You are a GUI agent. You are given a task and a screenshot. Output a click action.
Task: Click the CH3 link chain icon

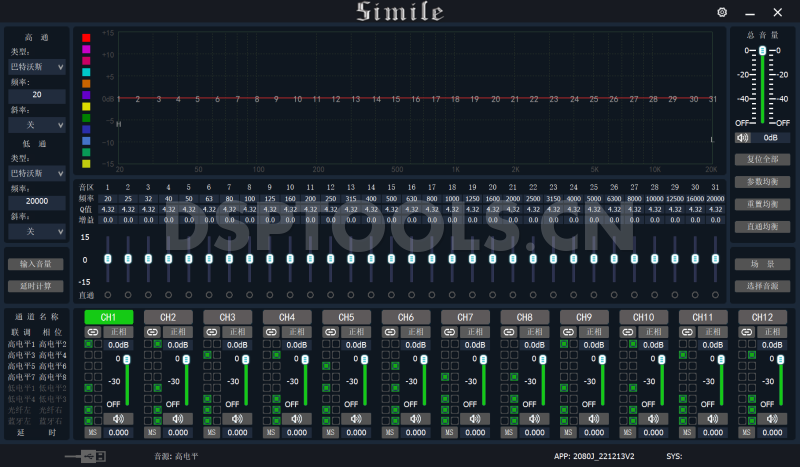point(211,331)
